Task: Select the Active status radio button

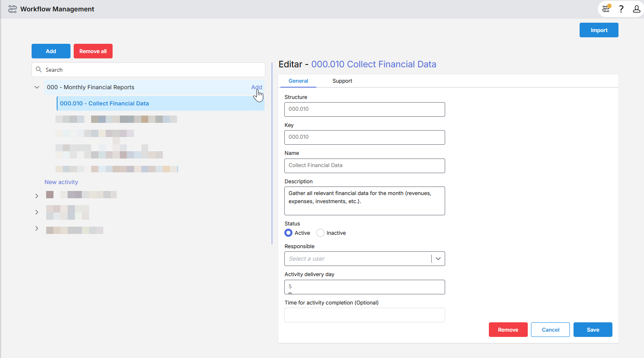Action: (x=288, y=233)
